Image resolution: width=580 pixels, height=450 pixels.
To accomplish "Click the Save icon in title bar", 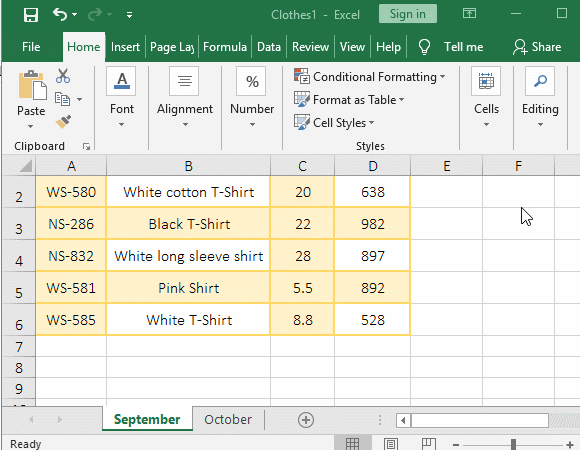I will (30, 15).
